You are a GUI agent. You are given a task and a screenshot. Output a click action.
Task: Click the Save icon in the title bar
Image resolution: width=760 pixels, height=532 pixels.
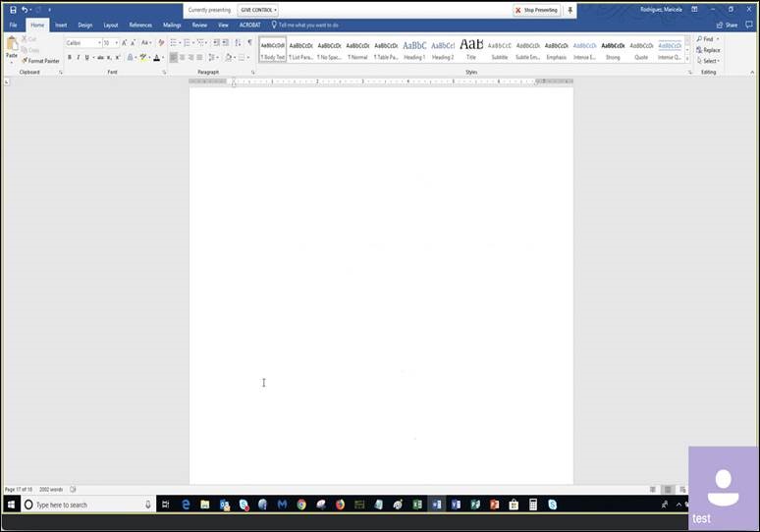coord(12,10)
